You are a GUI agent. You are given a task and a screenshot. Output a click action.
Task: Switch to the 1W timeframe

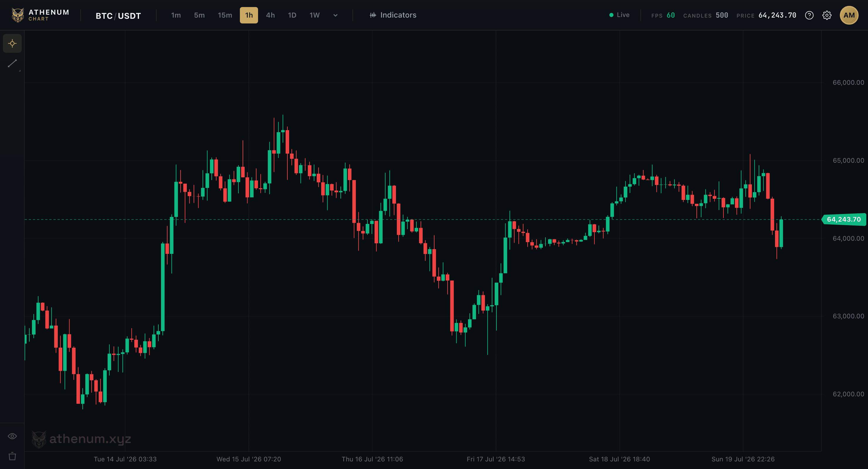click(x=314, y=15)
